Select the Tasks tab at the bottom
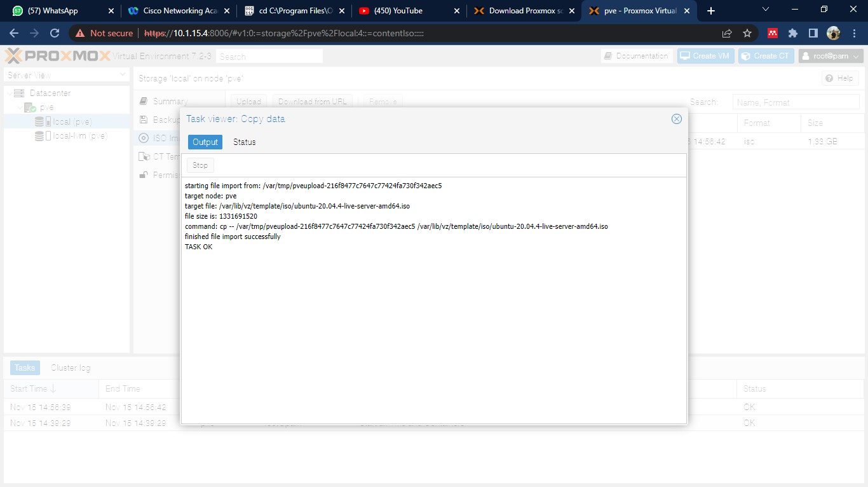Image resolution: width=868 pixels, height=487 pixels. coord(24,367)
